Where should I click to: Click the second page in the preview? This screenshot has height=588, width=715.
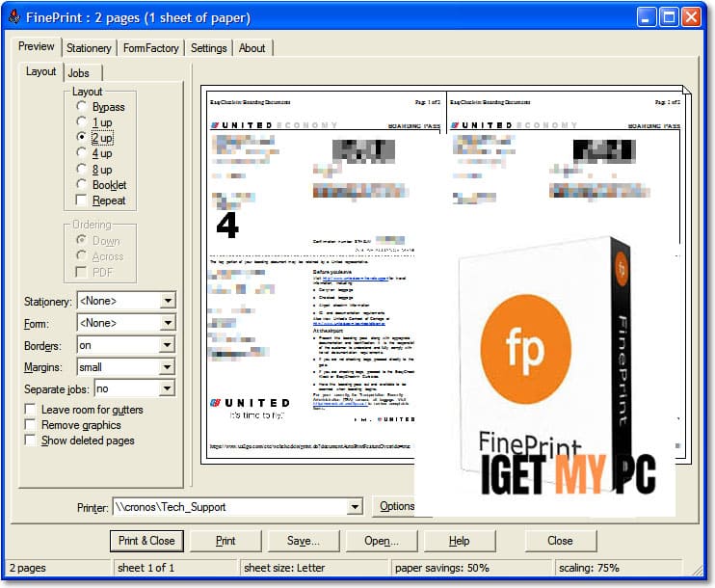[x=564, y=276]
